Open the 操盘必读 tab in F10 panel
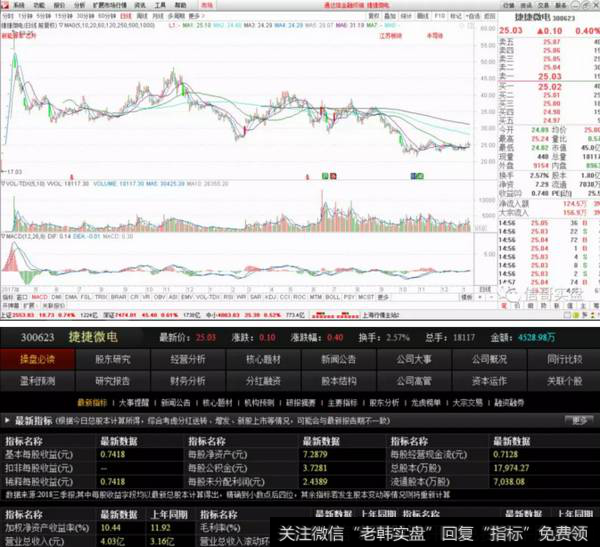This screenshot has height=547, width=600. click(x=38, y=359)
